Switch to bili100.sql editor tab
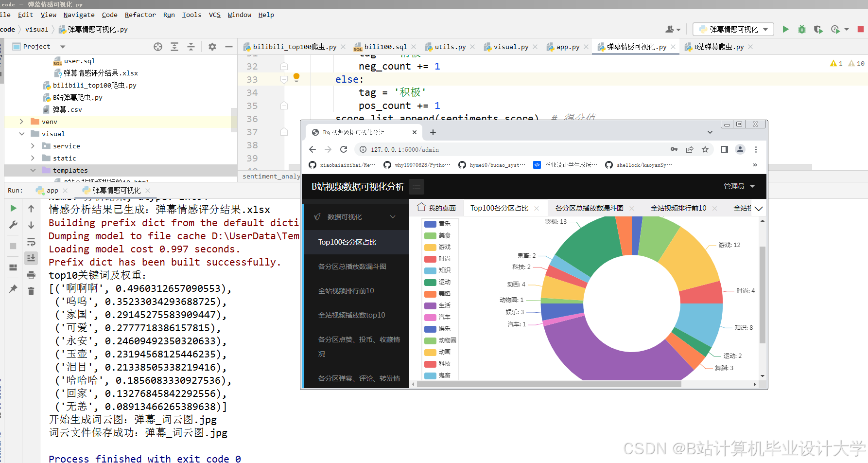 tap(385, 47)
